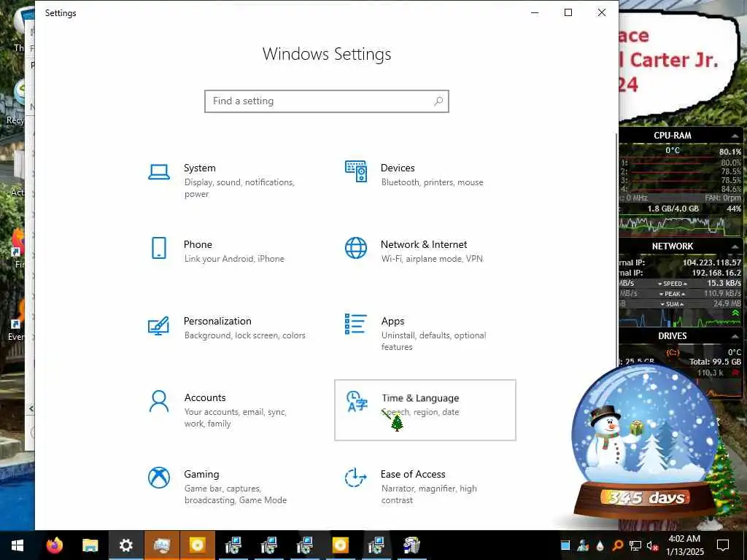The width and height of the screenshot is (747, 560).
Task: Click the internal IP value 192.168.16.2
Action: click(x=716, y=273)
